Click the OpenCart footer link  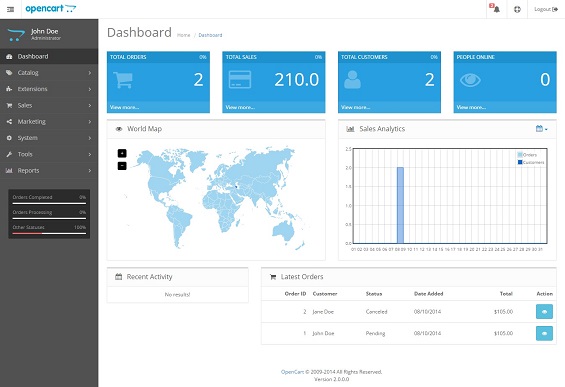tap(292, 372)
